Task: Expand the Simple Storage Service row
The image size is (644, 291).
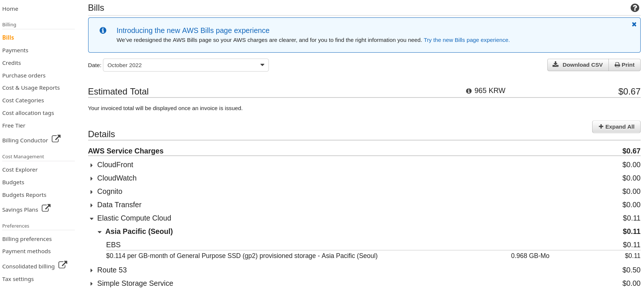Action: pos(91,284)
